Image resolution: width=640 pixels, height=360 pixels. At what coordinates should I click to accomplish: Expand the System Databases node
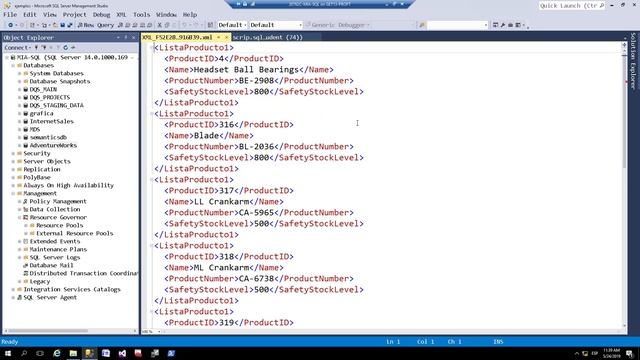click(x=20, y=73)
